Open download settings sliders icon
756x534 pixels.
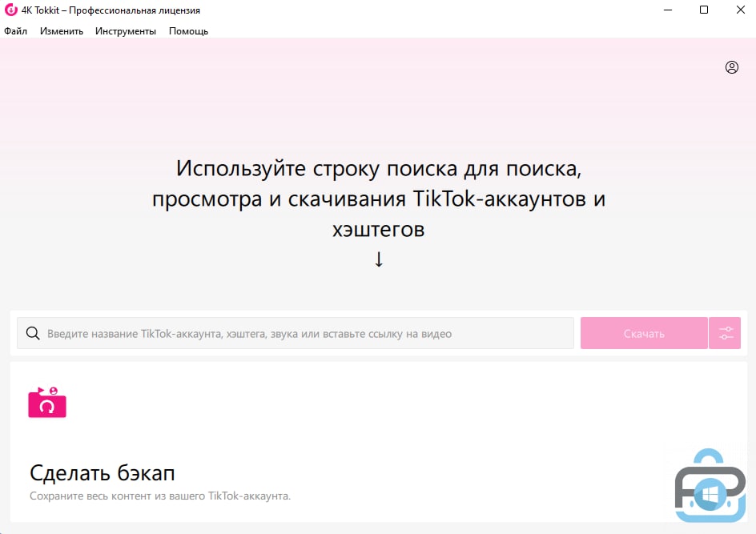point(725,333)
